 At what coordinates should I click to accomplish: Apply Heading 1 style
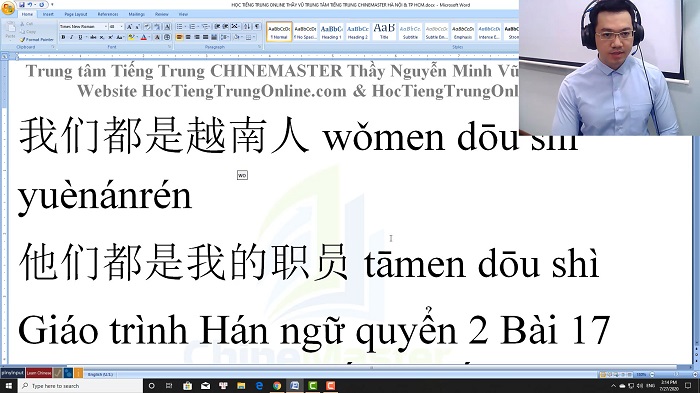tap(331, 32)
